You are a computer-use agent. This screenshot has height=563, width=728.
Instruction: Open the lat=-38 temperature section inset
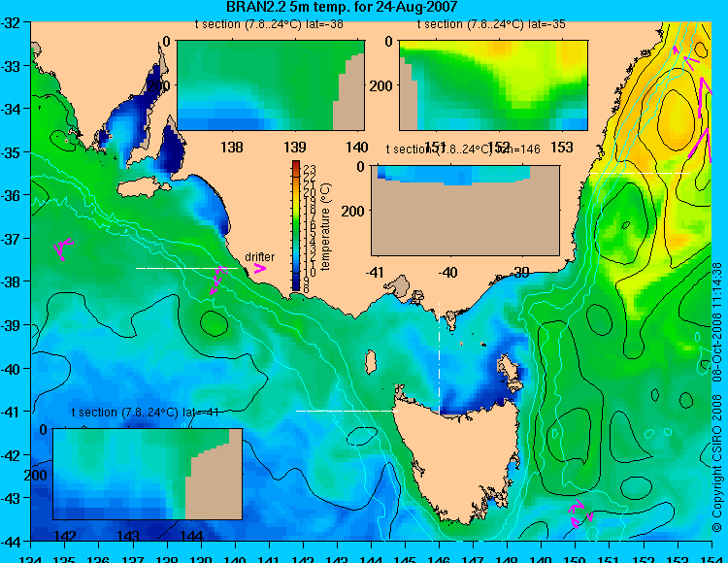(x=271, y=85)
